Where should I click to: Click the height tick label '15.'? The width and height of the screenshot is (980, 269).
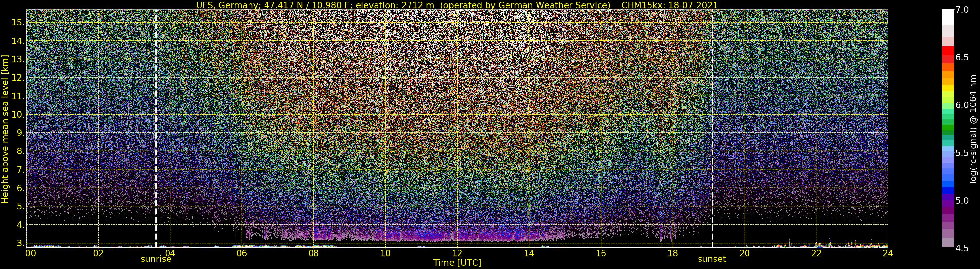point(18,23)
